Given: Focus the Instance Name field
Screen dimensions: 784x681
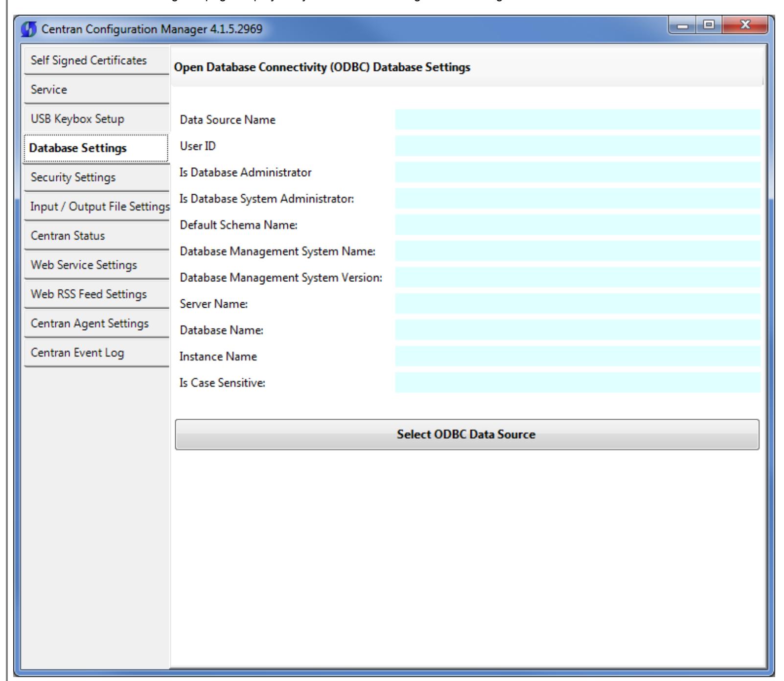Looking at the screenshot, I should (x=578, y=356).
